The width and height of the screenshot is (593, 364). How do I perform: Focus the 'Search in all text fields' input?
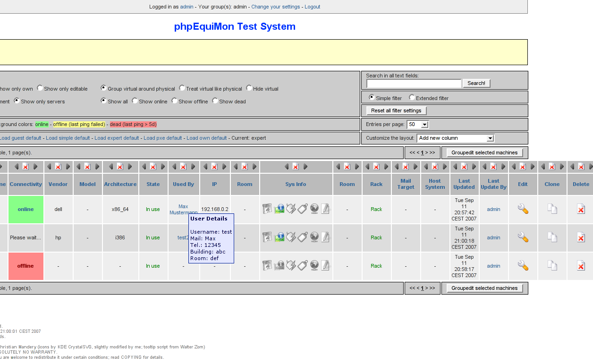pos(414,84)
